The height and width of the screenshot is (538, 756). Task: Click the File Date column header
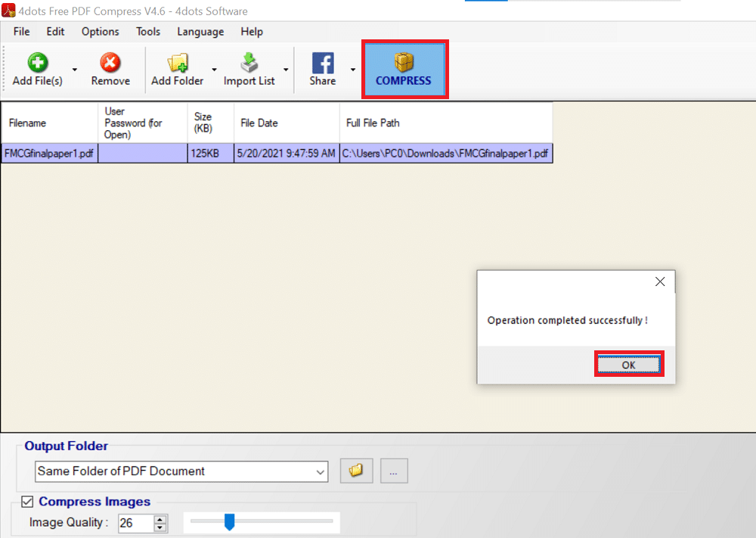(287, 123)
